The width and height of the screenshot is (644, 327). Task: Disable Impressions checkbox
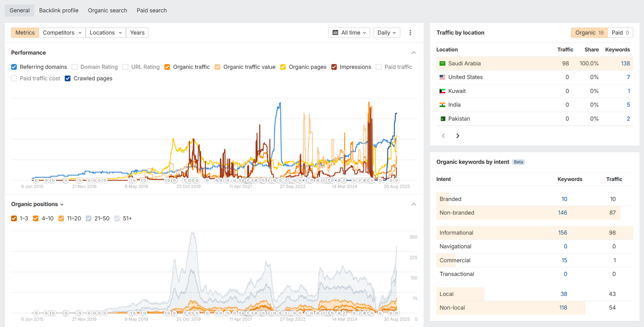click(x=334, y=67)
